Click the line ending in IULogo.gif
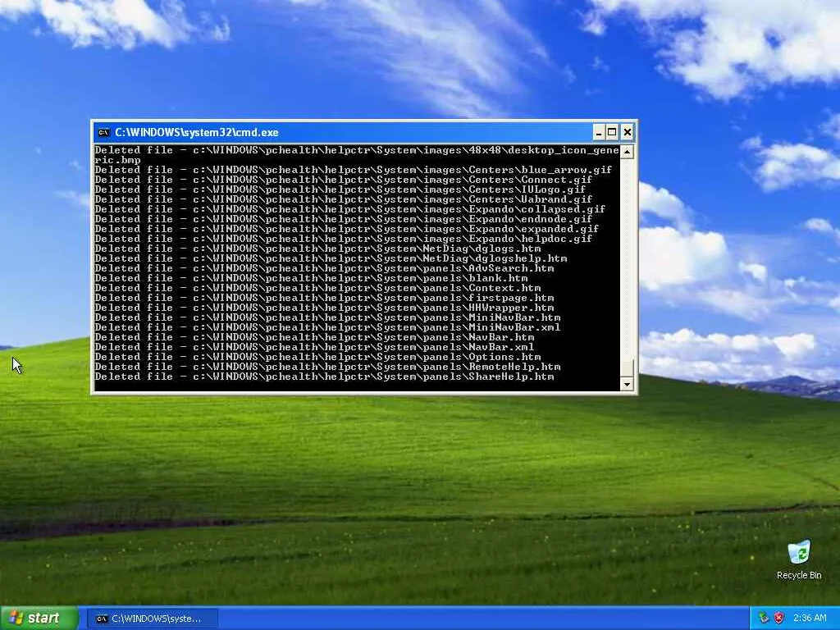This screenshot has height=630, width=840. [340, 189]
